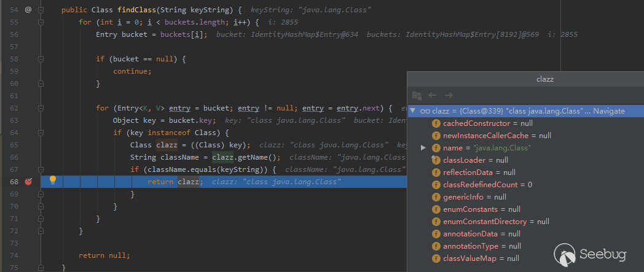Viewport: 644px width, 272px height.
Task: Click the back arrow in clazz popup toolbar
Action: [x=433, y=95]
